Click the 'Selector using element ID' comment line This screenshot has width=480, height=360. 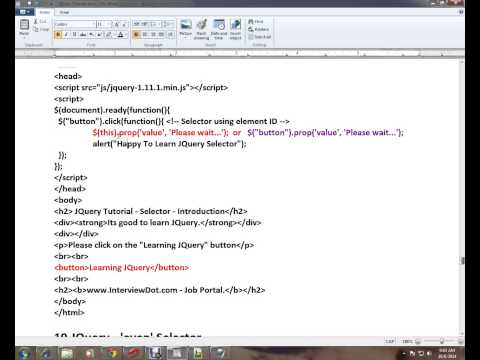coord(174,121)
